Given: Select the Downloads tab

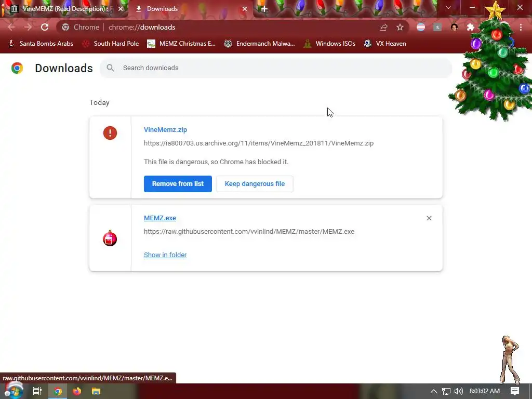Looking at the screenshot, I should [x=190, y=9].
